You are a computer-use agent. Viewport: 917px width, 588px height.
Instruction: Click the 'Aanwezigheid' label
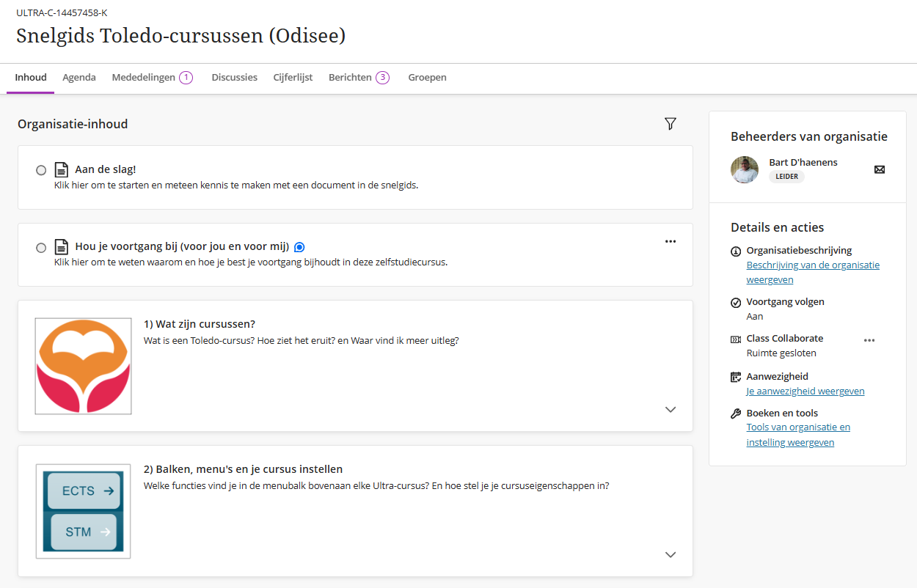point(778,377)
